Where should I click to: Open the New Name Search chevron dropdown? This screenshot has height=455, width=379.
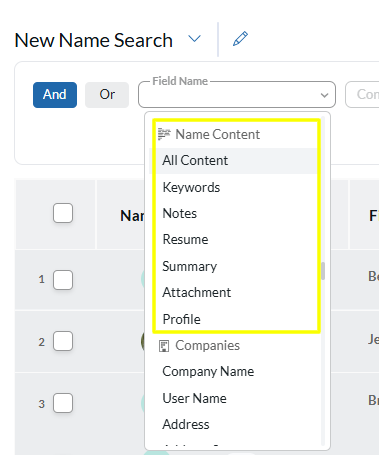pyautogui.click(x=194, y=39)
